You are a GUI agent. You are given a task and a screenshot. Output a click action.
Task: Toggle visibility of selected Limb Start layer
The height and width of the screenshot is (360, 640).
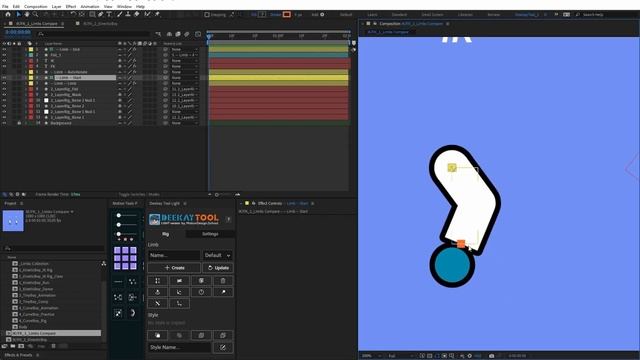[x=4, y=78]
